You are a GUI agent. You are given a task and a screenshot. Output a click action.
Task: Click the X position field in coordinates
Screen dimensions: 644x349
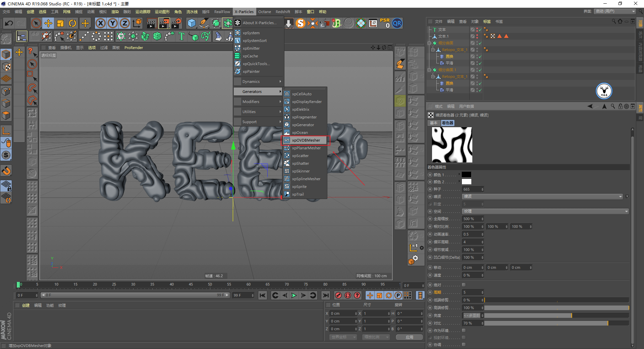point(343,313)
